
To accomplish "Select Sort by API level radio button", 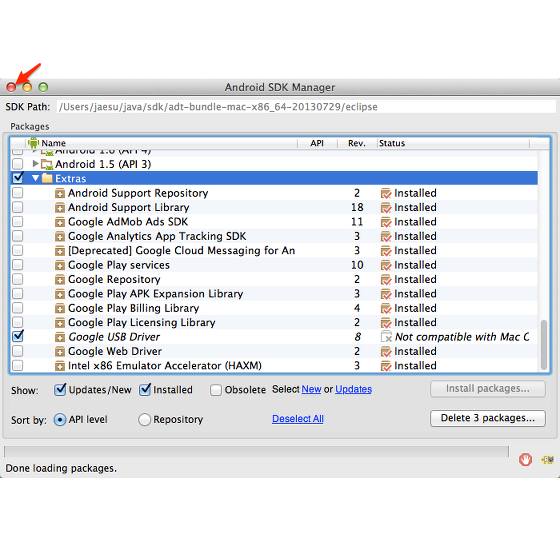I will [60, 420].
